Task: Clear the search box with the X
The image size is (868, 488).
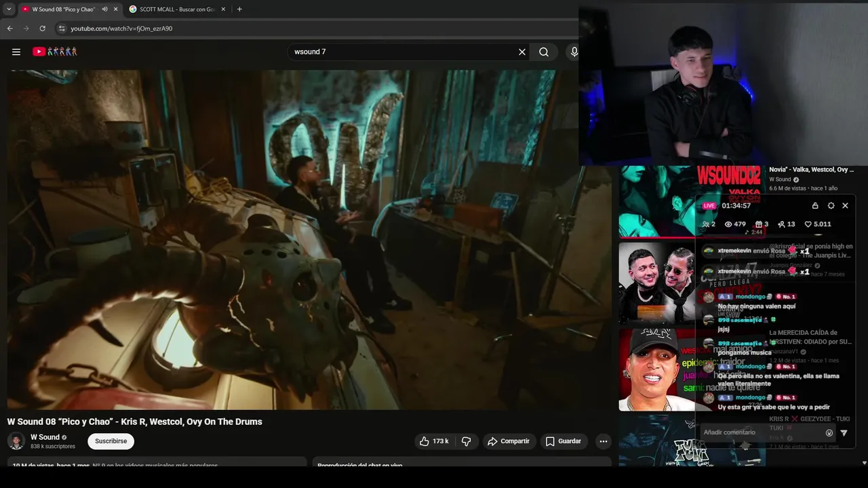Action: [x=522, y=52]
